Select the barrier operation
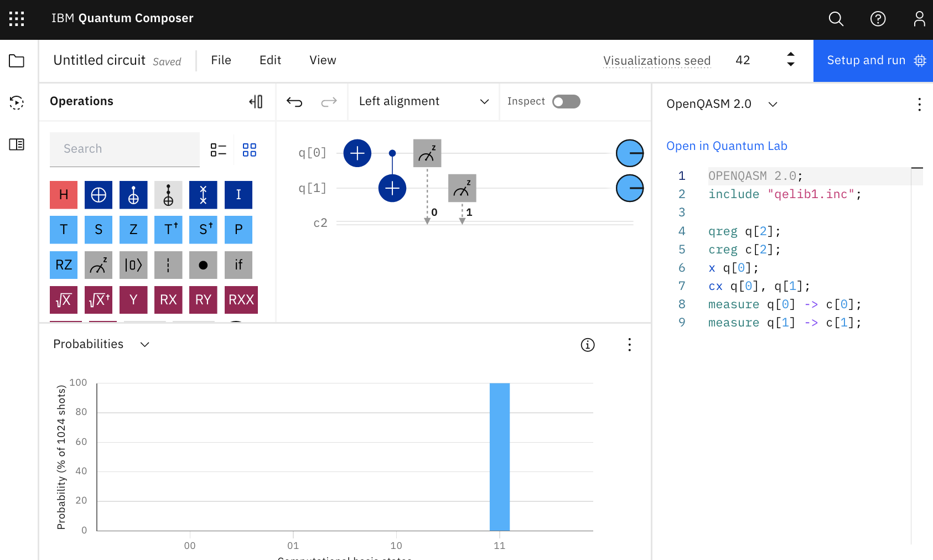933x560 pixels. coord(168,265)
